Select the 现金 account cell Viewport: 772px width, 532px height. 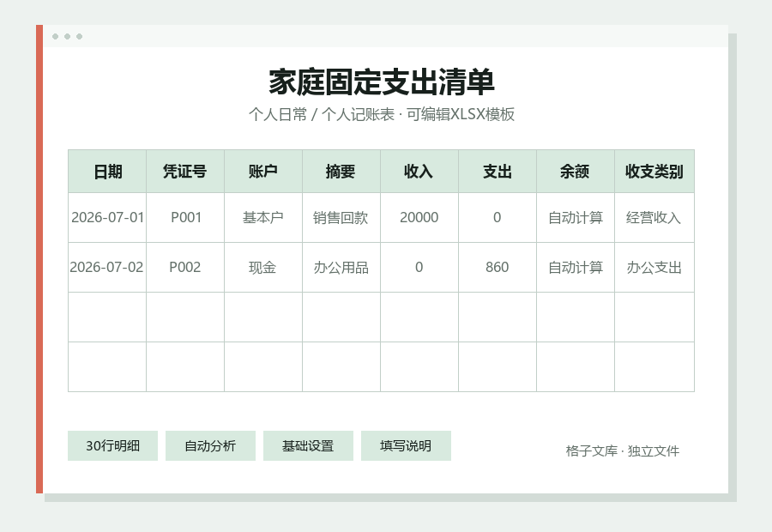[x=263, y=268]
